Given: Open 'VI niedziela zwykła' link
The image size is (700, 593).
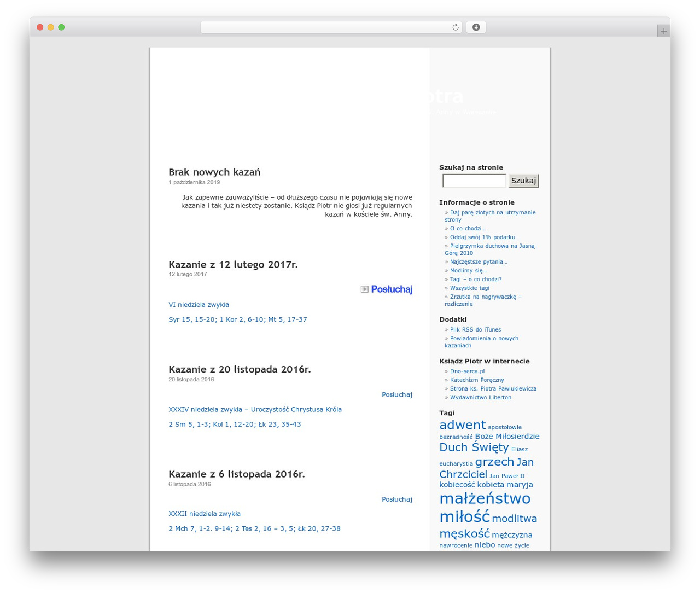Looking at the screenshot, I should click(199, 305).
